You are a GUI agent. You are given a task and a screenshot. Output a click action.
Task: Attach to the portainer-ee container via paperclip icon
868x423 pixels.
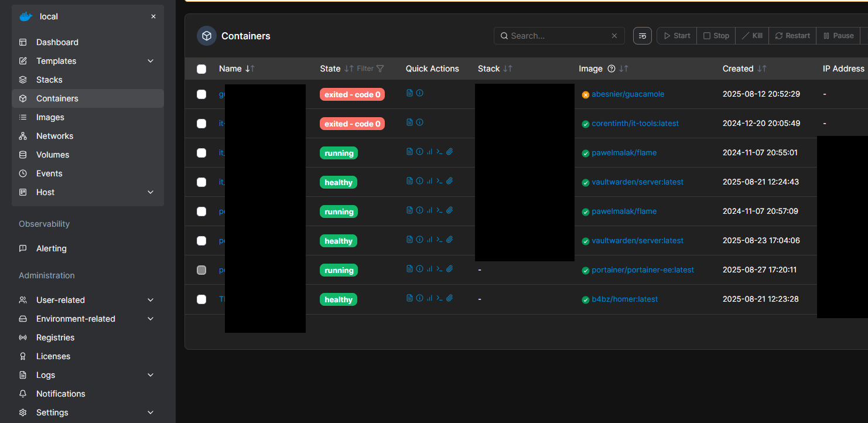[449, 269]
